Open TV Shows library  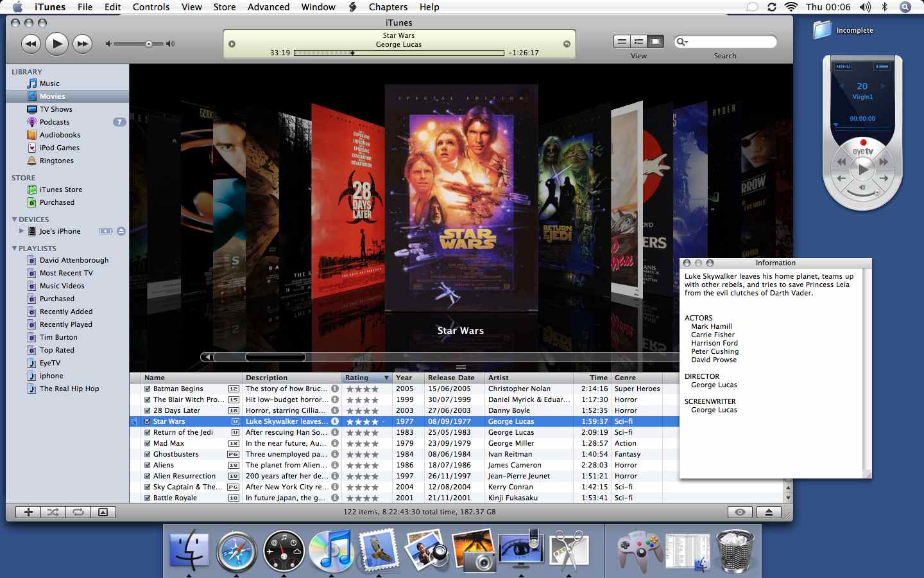coord(56,109)
